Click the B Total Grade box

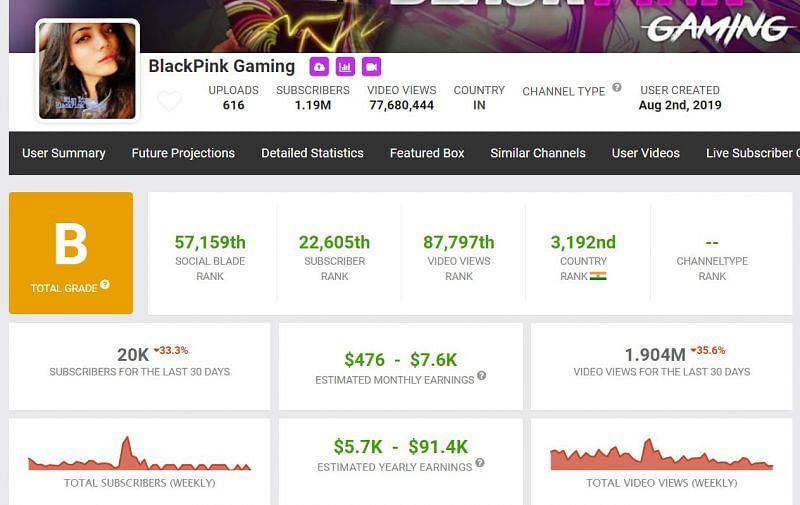pos(71,253)
